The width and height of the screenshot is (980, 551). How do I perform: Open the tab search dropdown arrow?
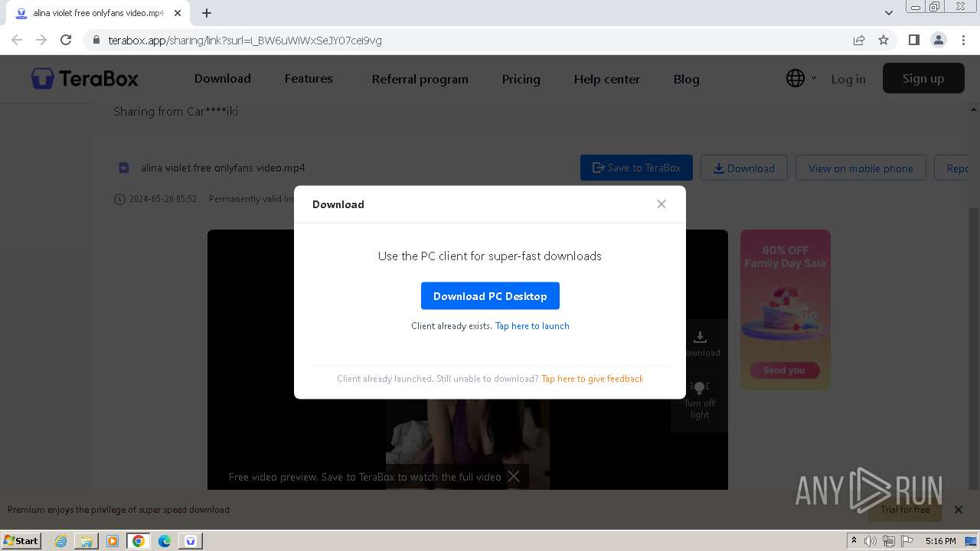point(888,13)
